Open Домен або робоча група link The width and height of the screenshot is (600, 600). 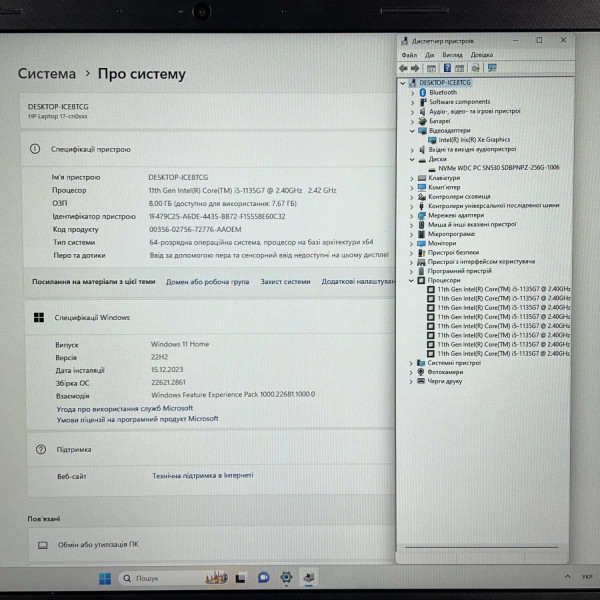207,282
